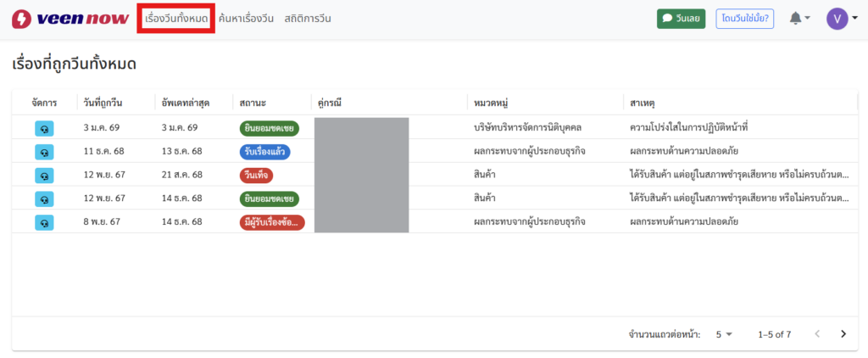Sort by the วันที่ถูกวีน column header

[103, 103]
